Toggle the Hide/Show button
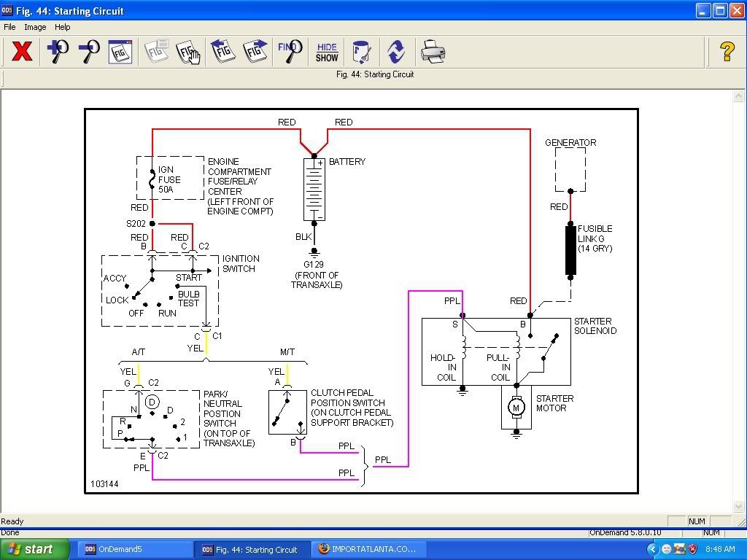The image size is (747, 560). tap(327, 52)
